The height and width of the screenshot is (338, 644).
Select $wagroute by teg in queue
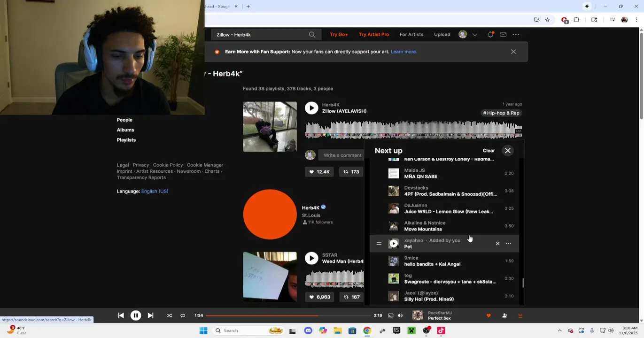click(x=444, y=279)
